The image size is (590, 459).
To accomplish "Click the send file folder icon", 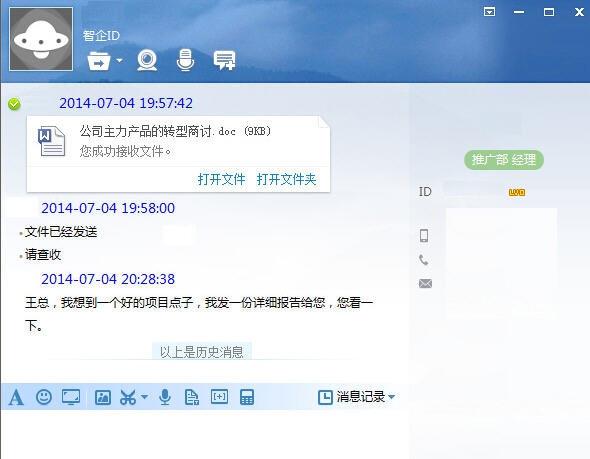I will (99, 61).
